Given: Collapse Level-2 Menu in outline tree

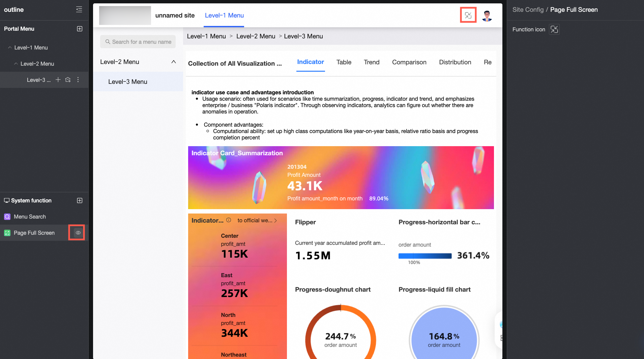Looking at the screenshot, I should point(16,64).
